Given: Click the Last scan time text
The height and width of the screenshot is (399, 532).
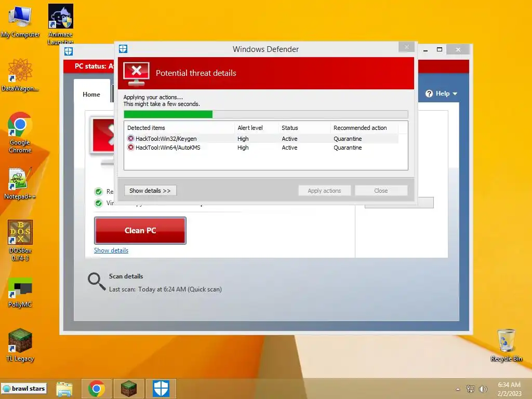Looking at the screenshot, I should pyautogui.click(x=165, y=289).
